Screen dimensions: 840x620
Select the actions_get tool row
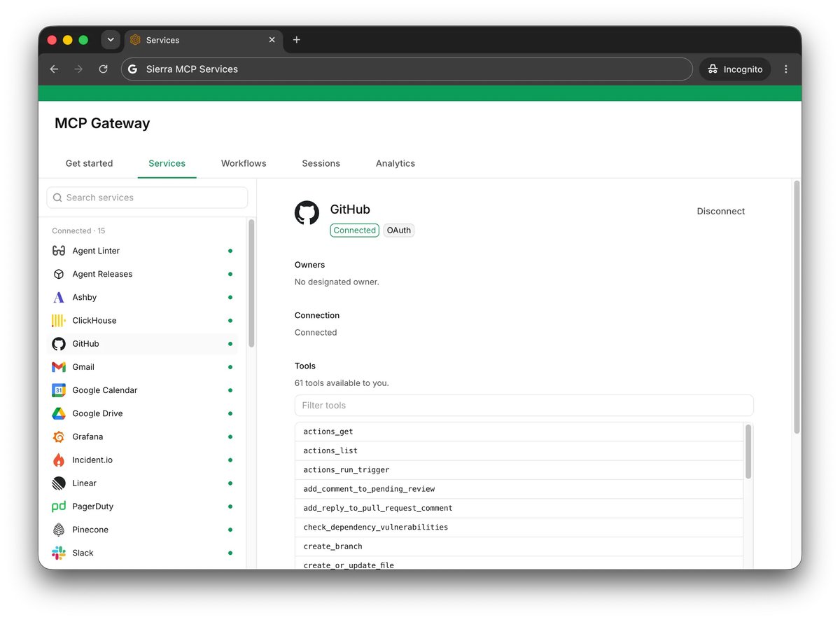point(519,432)
